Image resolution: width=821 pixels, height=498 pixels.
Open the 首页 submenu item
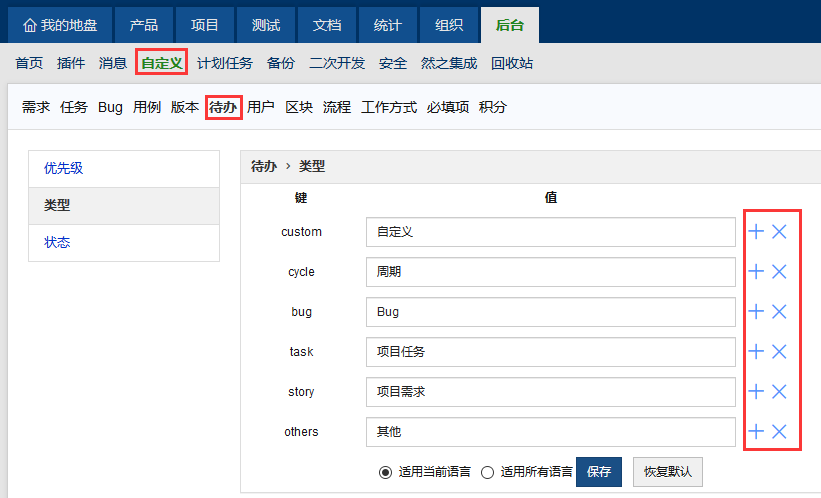pyautogui.click(x=29, y=63)
